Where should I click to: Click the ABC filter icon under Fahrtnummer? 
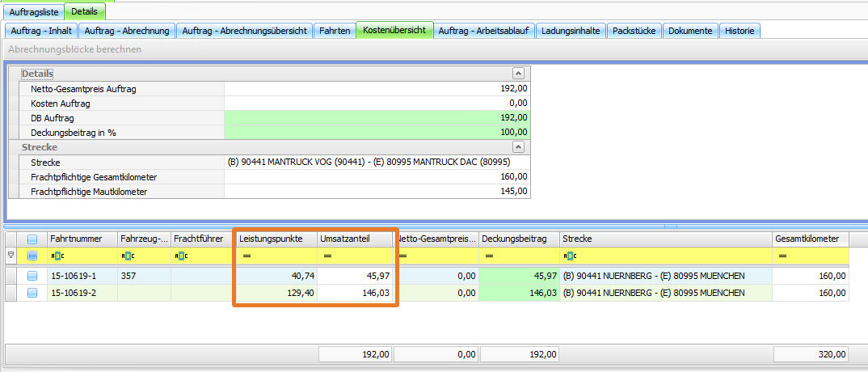pos(57,256)
